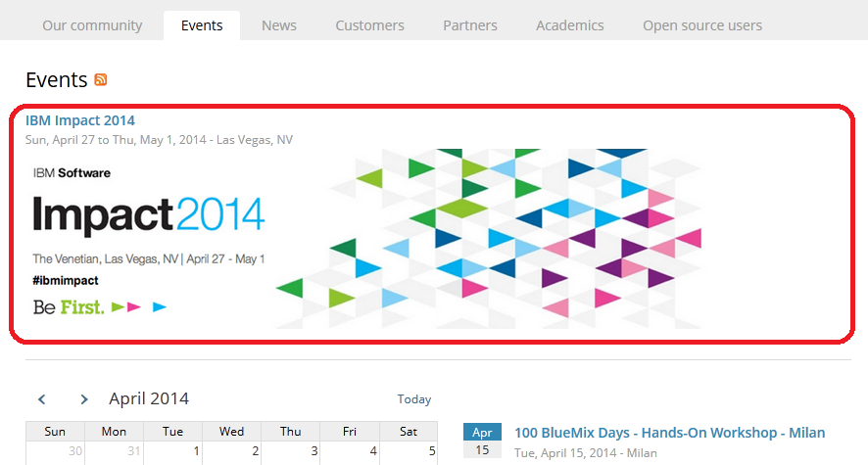Image resolution: width=868 pixels, height=465 pixels.
Task: Go to the Partners tab
Action: 470,25
